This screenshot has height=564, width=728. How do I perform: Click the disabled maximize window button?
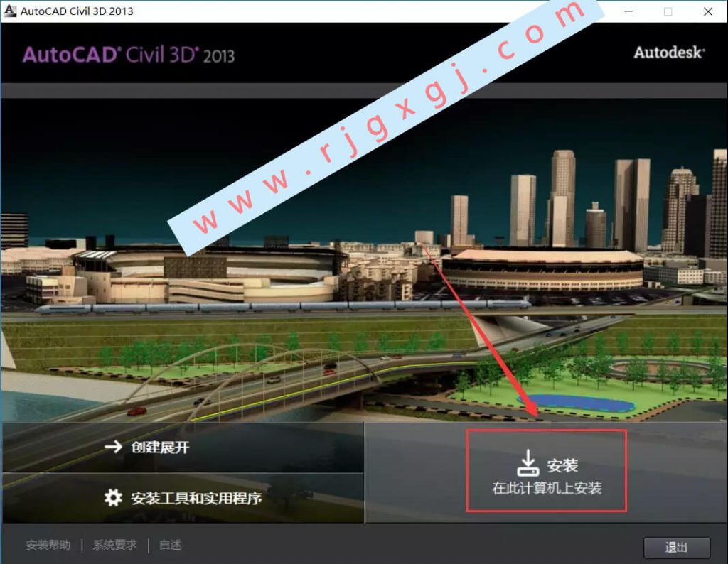(668, 11)
